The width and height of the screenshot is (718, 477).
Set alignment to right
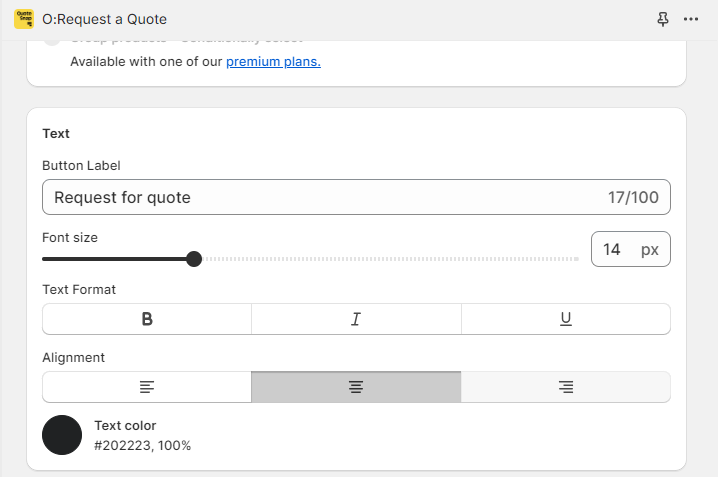tap(565, 387)
